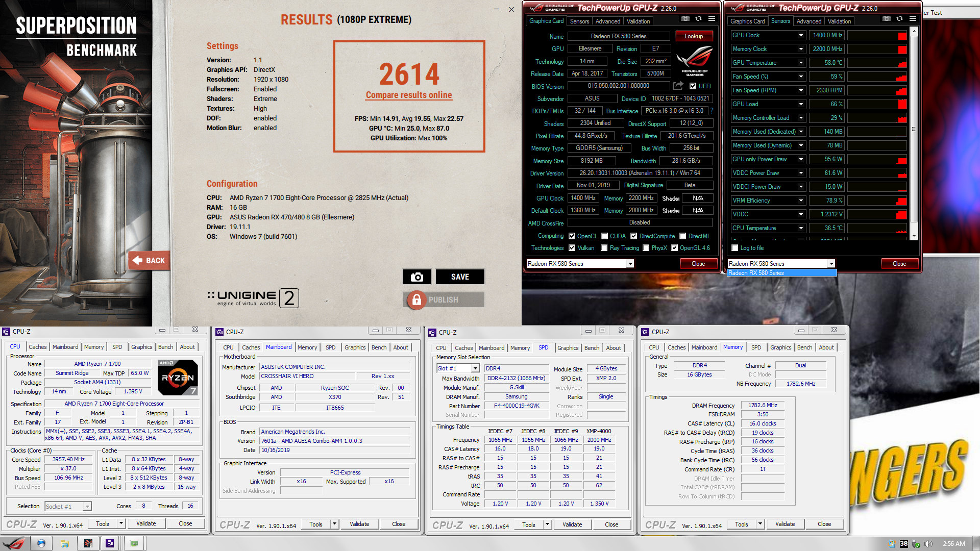Click the BIOS share/export icon in GPU-Z

[678, 86]
